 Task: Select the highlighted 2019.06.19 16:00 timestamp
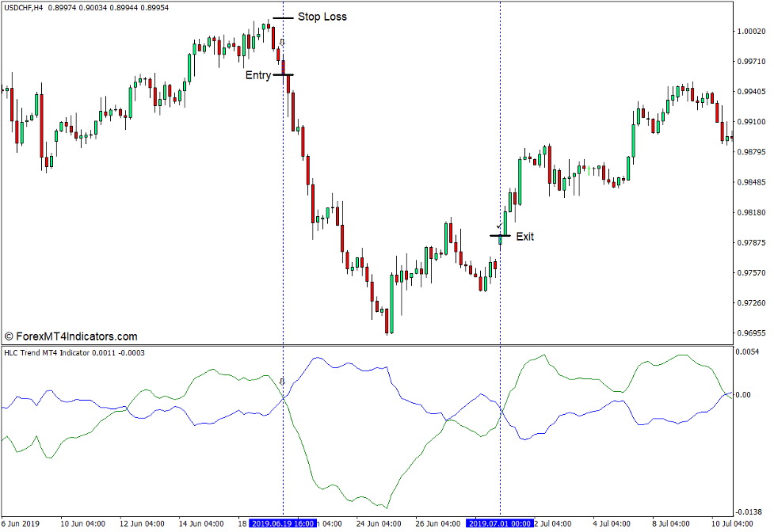pyautogui.click(x=284, y=522)
